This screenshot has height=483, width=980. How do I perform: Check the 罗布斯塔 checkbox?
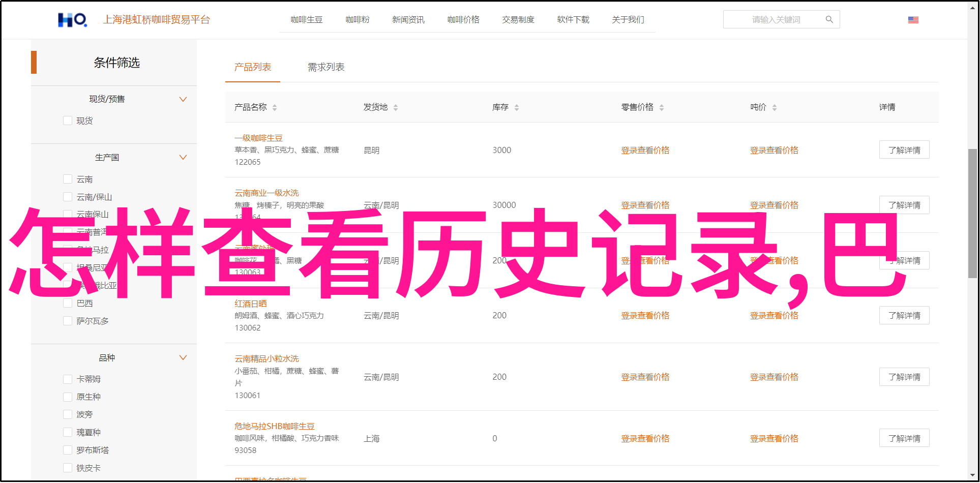point(67,450)
